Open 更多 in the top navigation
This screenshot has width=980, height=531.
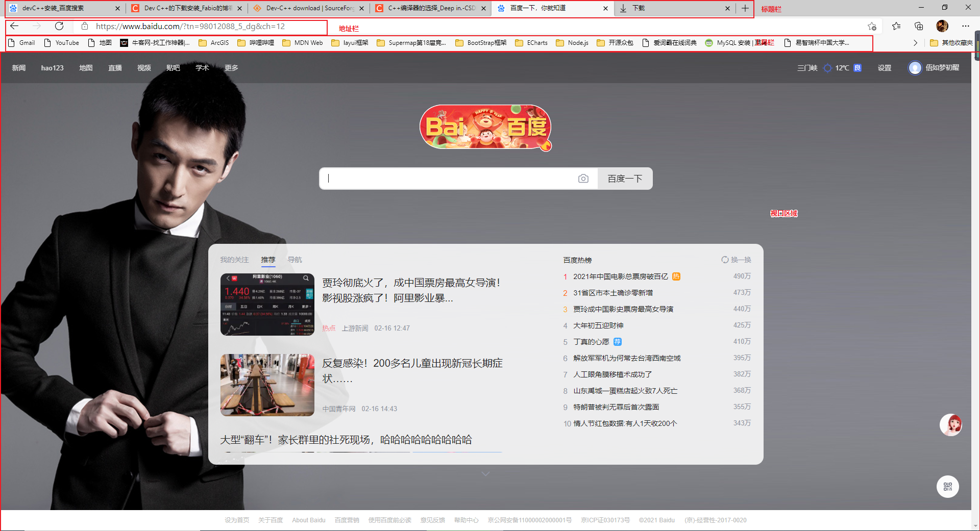[231, 68]
